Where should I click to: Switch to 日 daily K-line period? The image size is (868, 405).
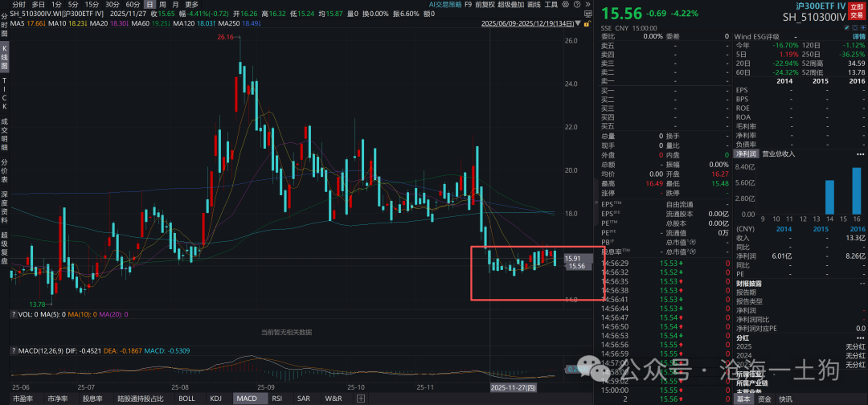[149, 4]
